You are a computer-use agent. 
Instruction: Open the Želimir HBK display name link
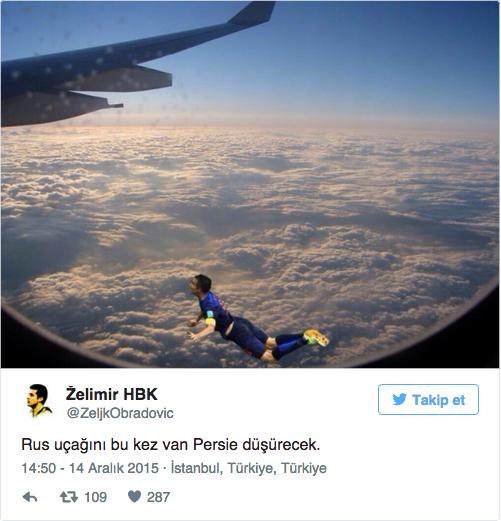(111, 394)
